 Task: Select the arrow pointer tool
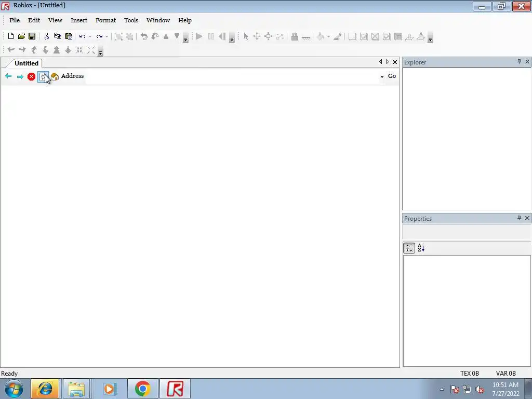(246, 36)
